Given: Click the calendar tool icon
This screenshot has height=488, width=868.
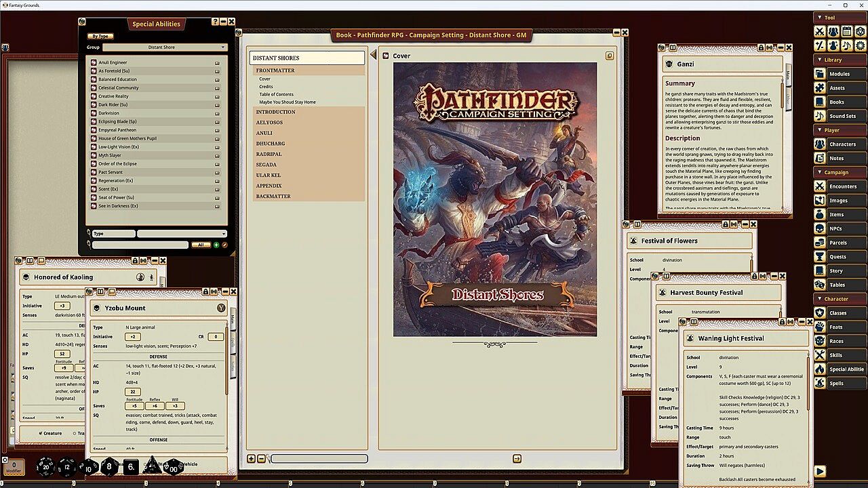Looking at the screenshot, I should coord(846,31).
